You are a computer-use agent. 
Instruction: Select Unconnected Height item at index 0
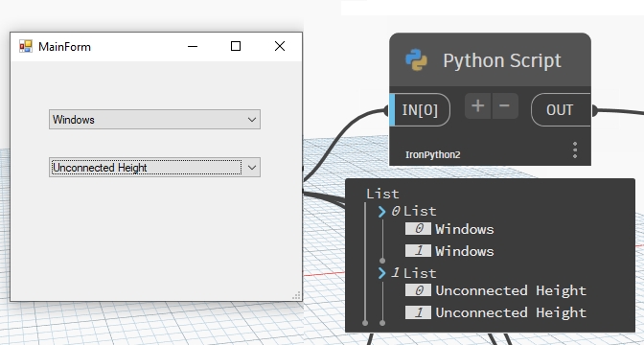[511, 290]
